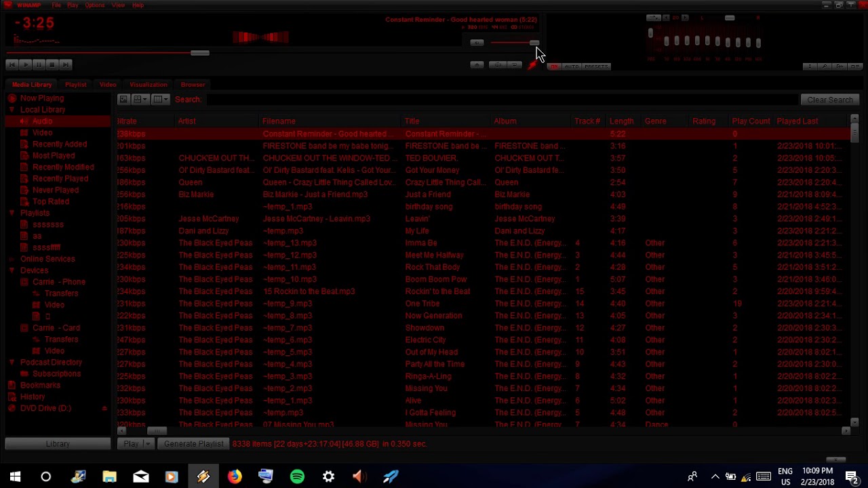Mute audio with the speaker button
The image size is (868, 488).
[477, 43]
